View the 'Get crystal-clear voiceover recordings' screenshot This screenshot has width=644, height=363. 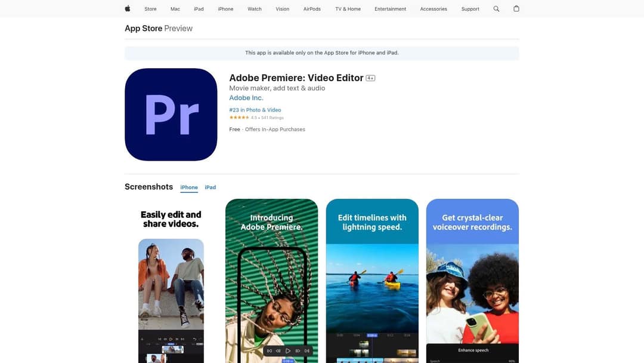472,281
